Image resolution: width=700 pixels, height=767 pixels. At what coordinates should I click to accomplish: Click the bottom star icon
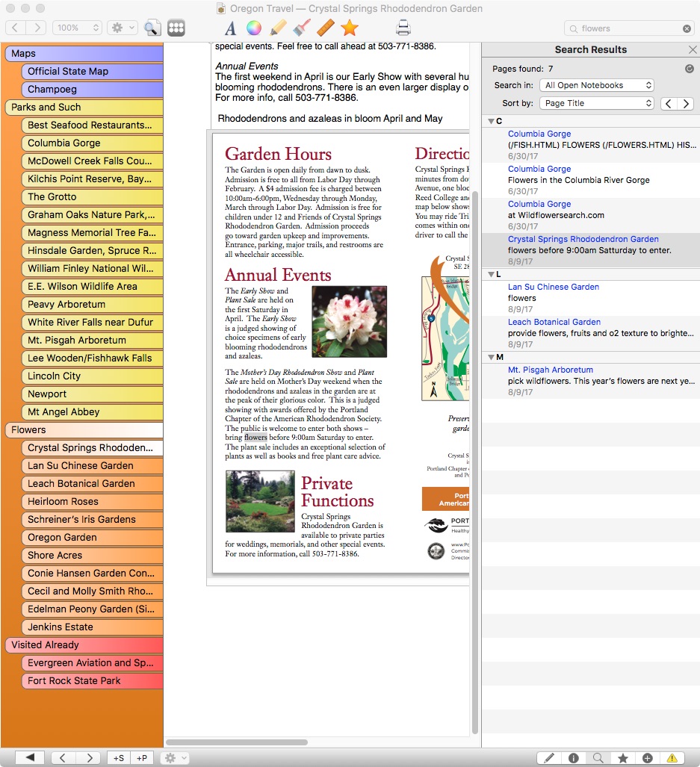(x=623, y=758)
